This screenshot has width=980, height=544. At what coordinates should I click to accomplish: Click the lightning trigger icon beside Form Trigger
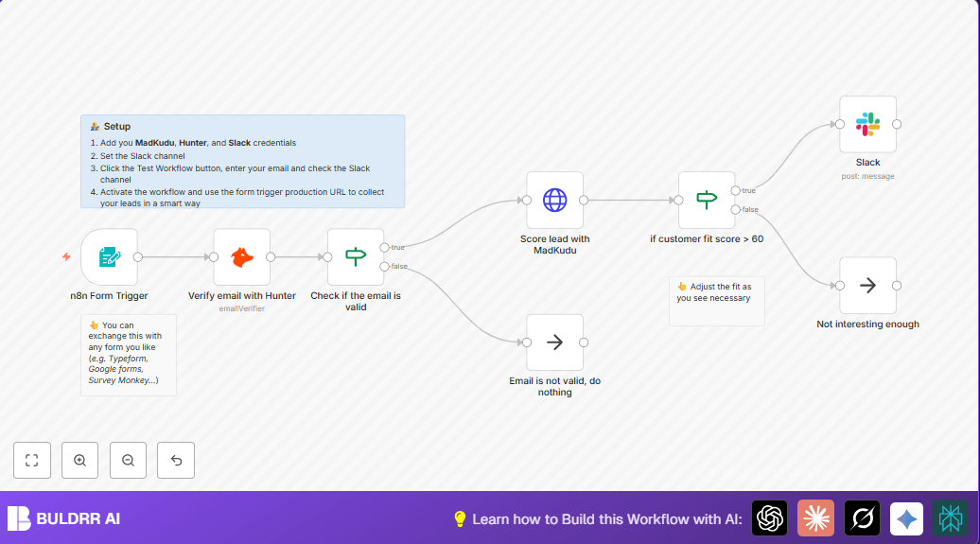(66, 257)
